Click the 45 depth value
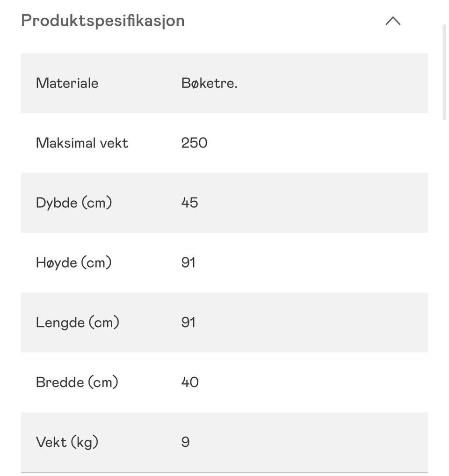The height and width of the screenshot is (476, 449). [190, 203]
